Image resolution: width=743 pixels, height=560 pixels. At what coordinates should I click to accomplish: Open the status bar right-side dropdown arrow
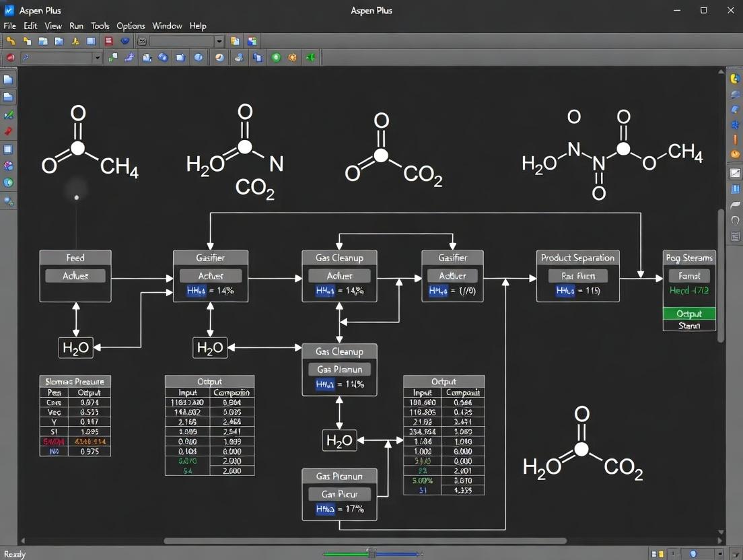pos(720,553)
